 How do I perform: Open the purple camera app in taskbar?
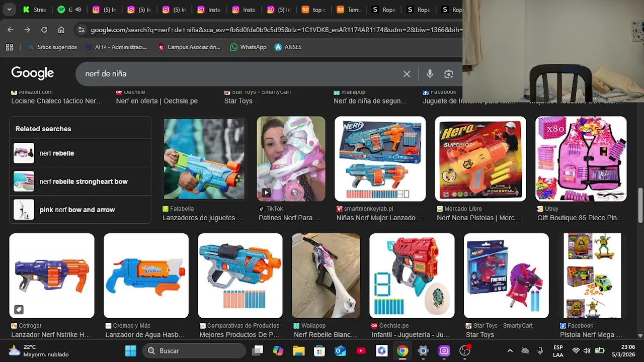[444, 350]
